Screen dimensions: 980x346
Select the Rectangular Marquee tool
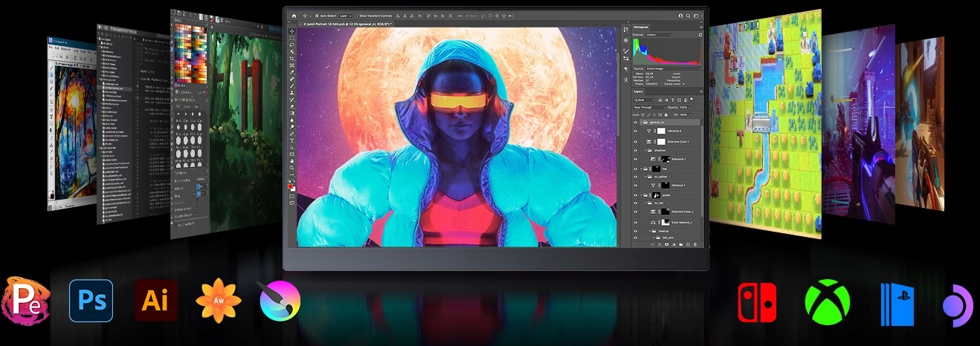292,38
